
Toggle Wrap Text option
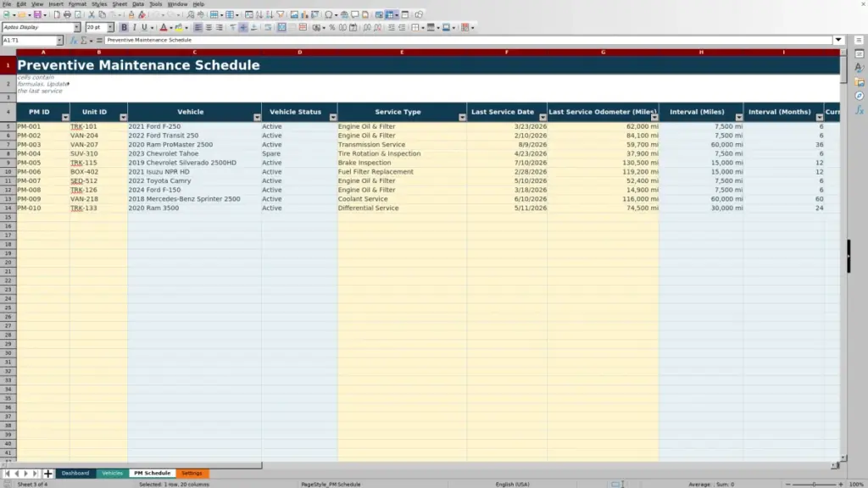[x=268, y=28]
